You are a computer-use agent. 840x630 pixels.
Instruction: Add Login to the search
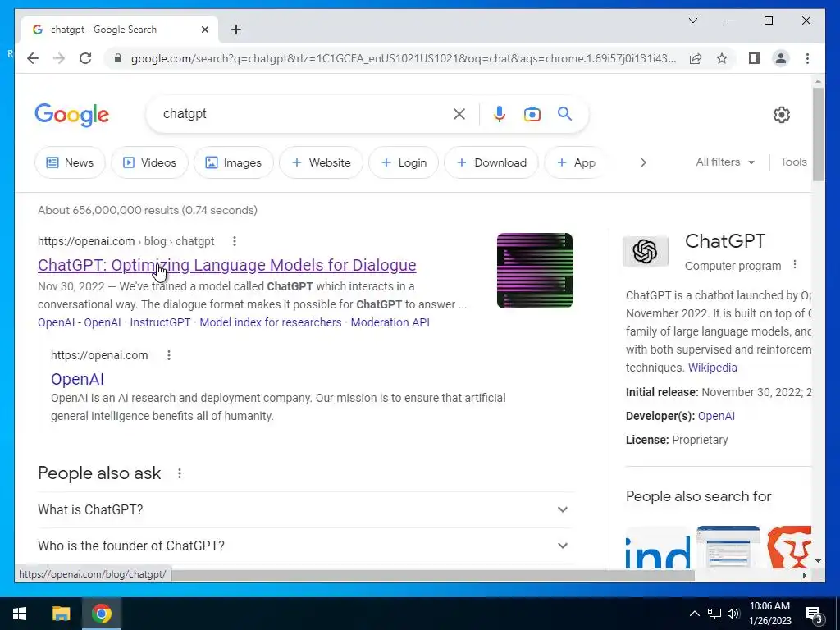coord(404,162)
